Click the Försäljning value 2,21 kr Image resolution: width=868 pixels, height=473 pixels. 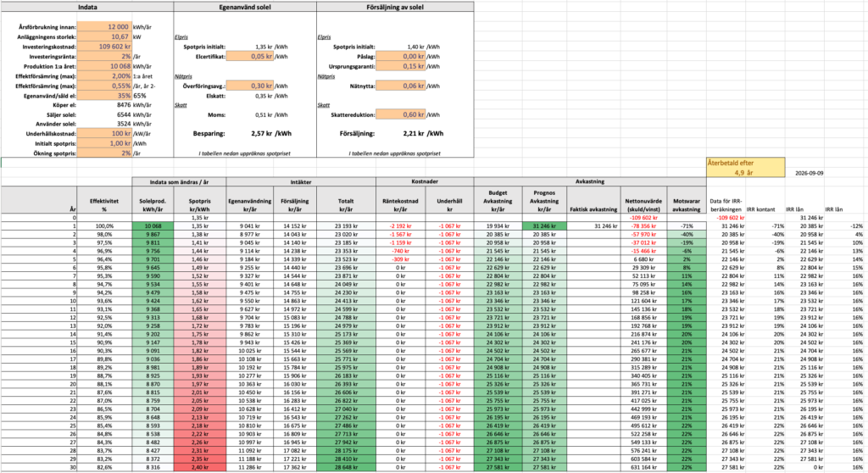(414, 133)
